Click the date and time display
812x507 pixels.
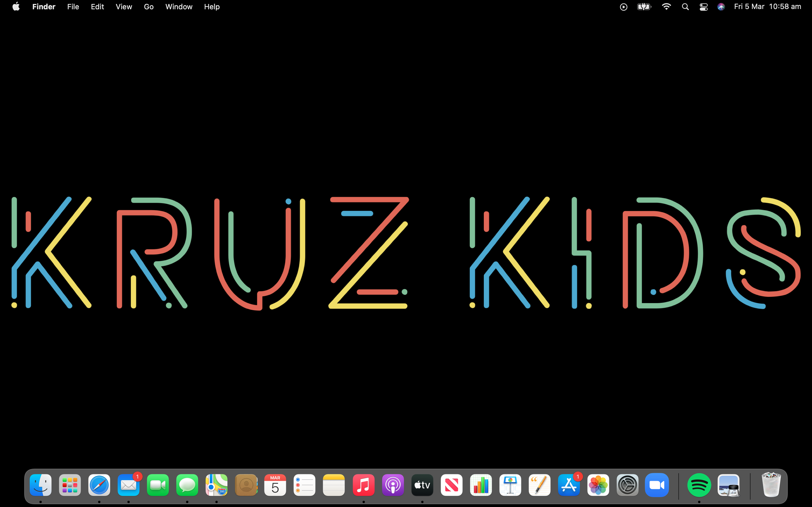767,7
